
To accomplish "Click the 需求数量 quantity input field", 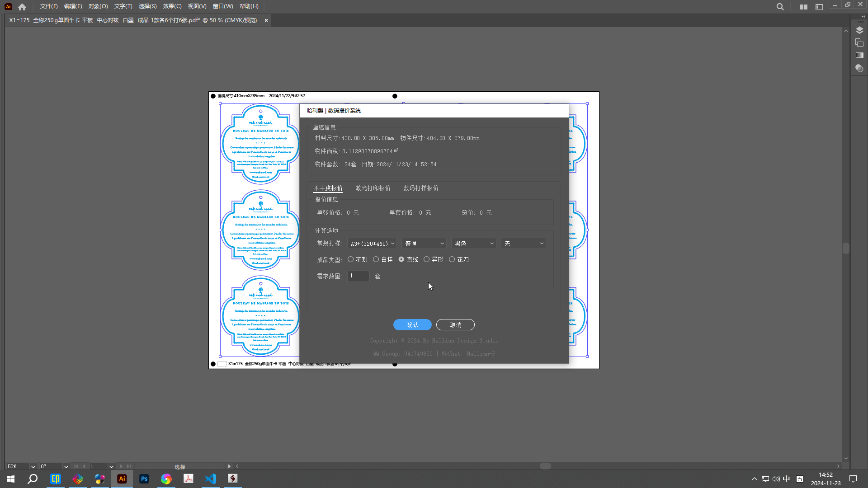I will point(358,276).
